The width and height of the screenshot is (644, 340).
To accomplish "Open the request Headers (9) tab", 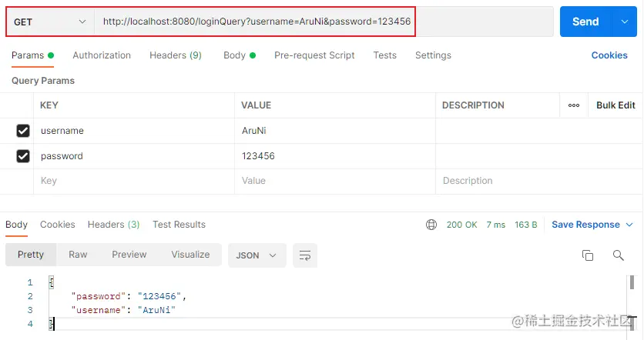I will coord(176,55).
